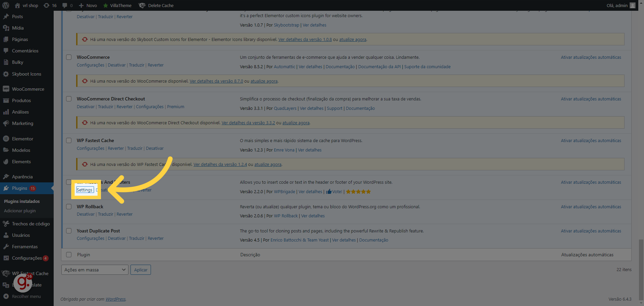The height and width of the screenshot is (306, 644).
Task: Open Plugins menu with 15 badge
Action: pyautogui.click(x=27, y=188)
